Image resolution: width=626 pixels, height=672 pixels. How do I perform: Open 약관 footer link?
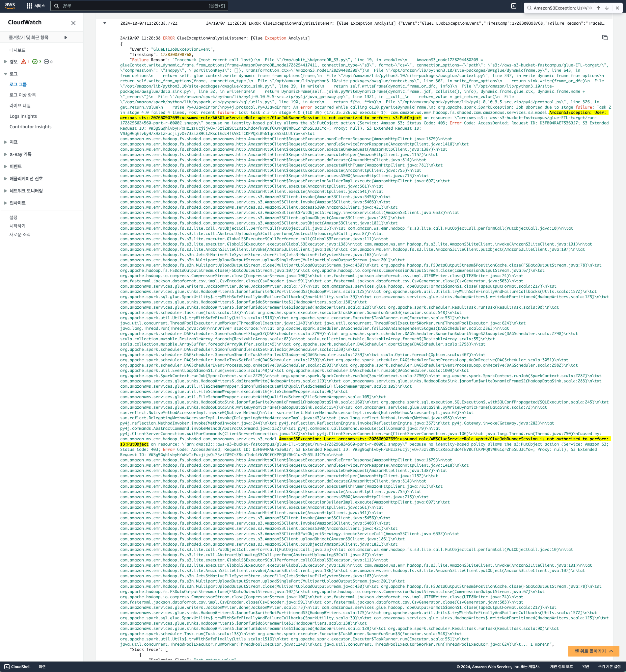click(x=585, y=667)
